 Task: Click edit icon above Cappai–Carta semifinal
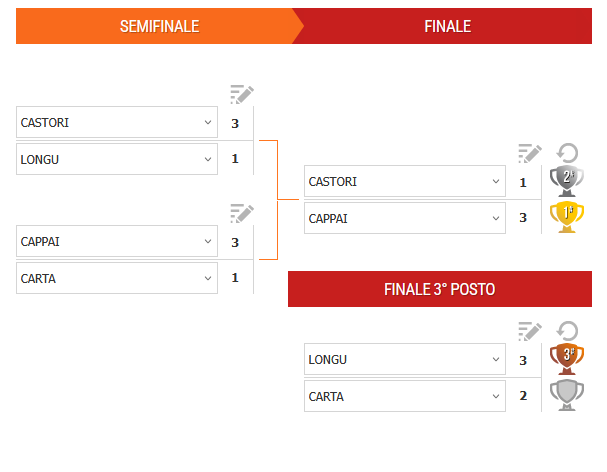coord(241,212)
